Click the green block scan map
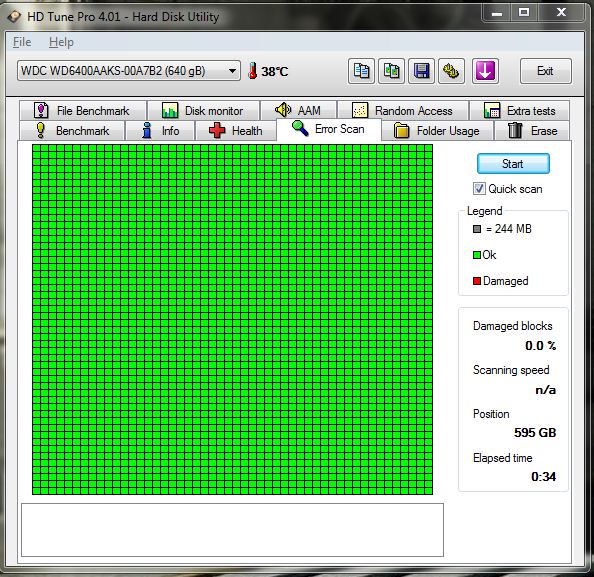 click(x=232, y=319)
